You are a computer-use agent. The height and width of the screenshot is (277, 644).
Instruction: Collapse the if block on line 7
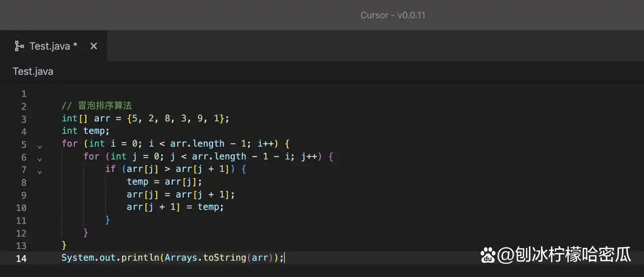pos(39,170)
